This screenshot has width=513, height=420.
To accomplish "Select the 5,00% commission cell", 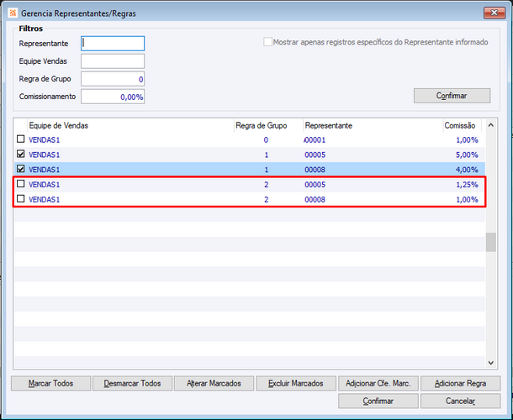I will click(467, 155).
